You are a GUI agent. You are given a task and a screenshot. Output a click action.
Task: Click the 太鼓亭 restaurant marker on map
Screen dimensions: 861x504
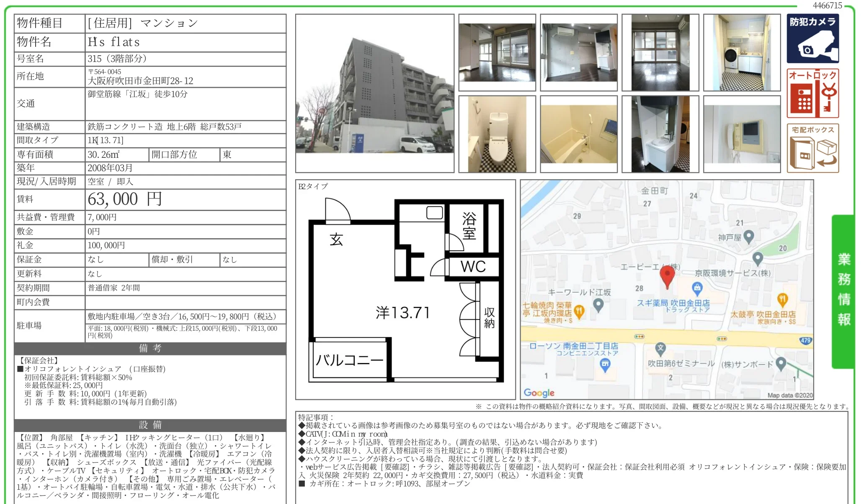[782, 299]
